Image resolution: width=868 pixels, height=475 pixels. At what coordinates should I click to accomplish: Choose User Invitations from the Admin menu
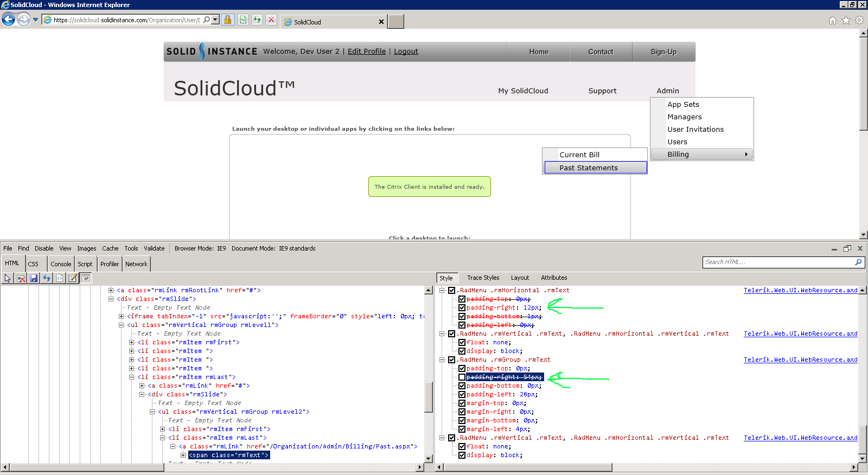(695, 130)
